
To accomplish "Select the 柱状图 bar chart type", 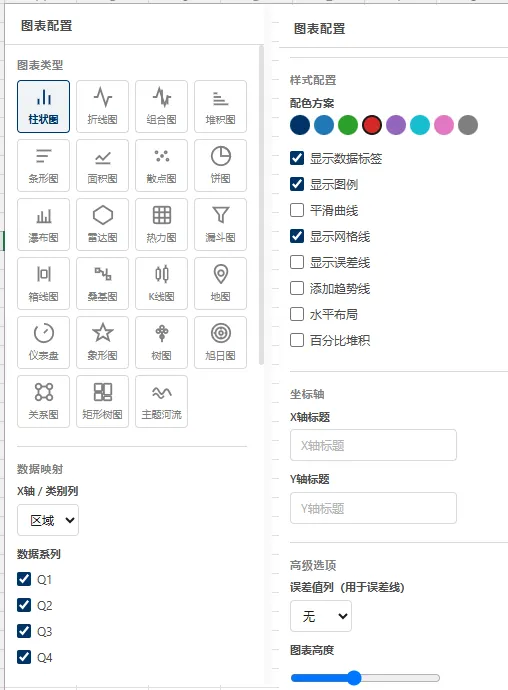I will point(44,106).
